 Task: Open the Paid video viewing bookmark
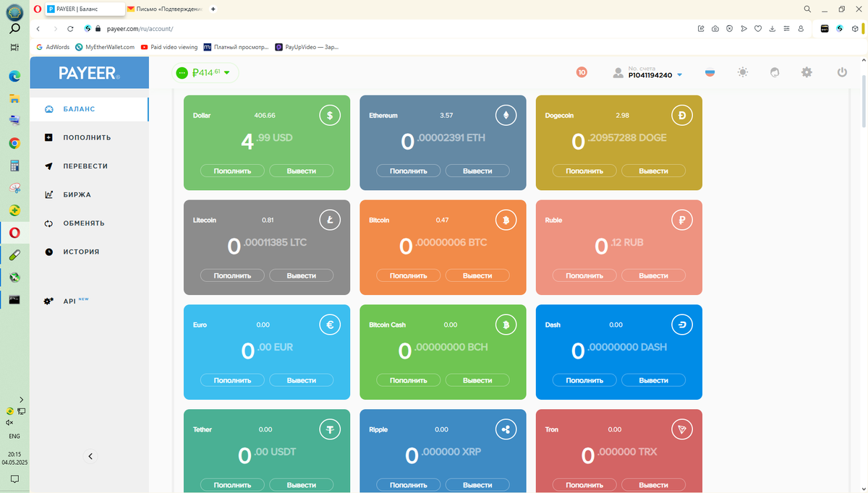169,47
